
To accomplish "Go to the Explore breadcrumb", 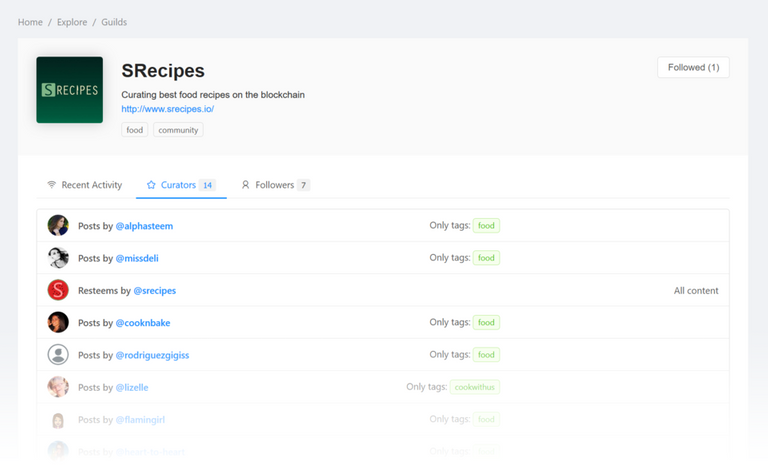I will 72,22.
